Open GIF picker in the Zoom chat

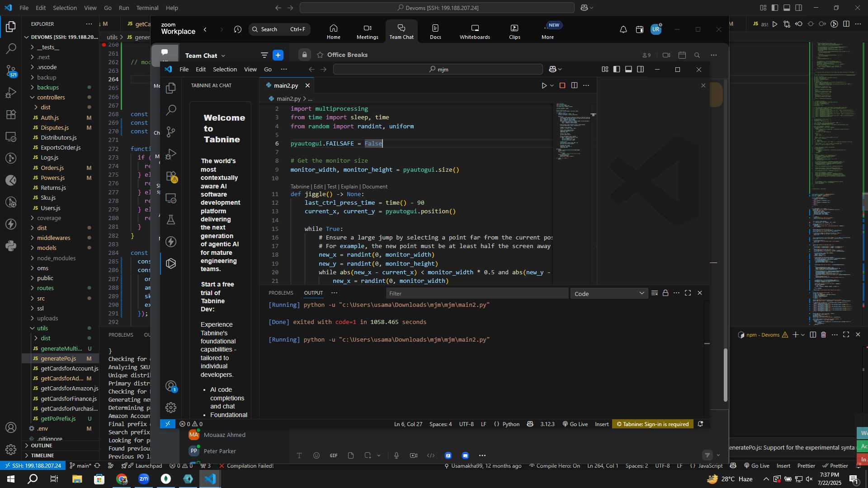[334, 455]
